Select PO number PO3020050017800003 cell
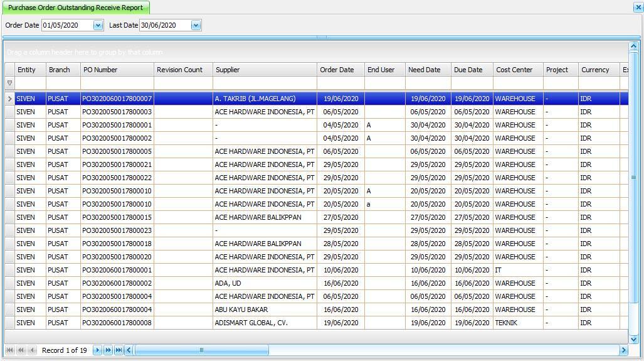The image size is (644, 361). pos(117,112)
